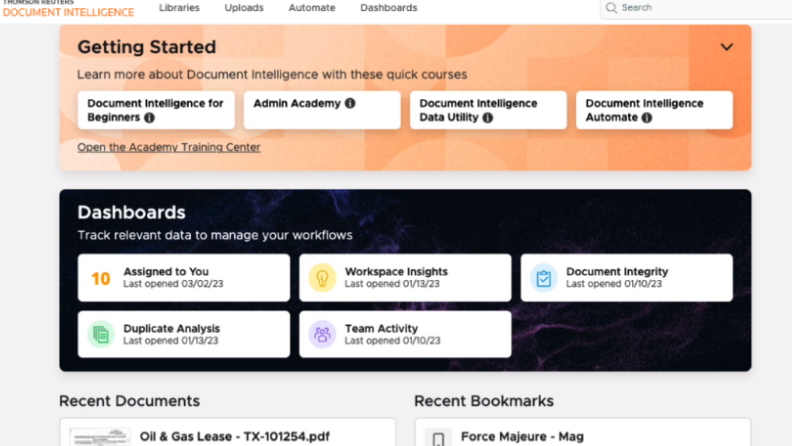This screenshot has height=446, width=792.
Task: Click the Document Integrity clipboard icon
Action: 543,278
